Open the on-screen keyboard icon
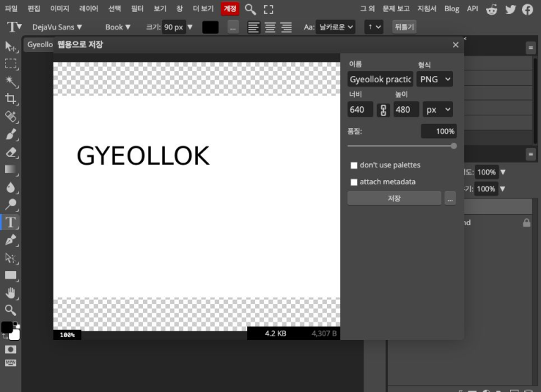541x392 pixels. pyautogui.click(x=11, y=362)
